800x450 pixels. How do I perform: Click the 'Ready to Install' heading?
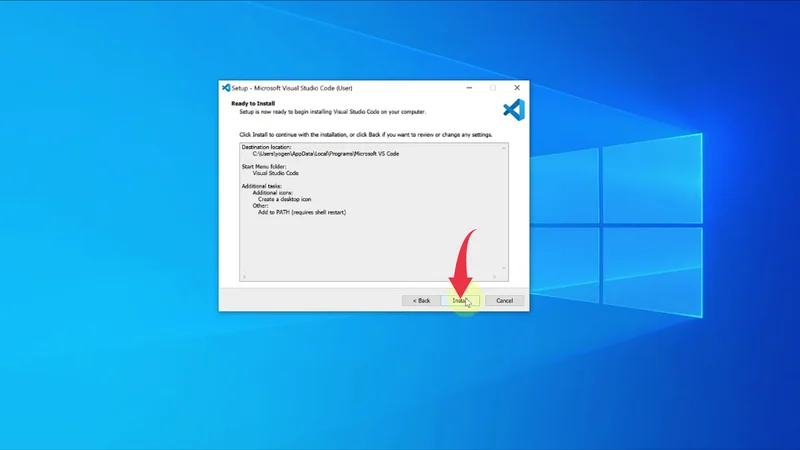253,103
